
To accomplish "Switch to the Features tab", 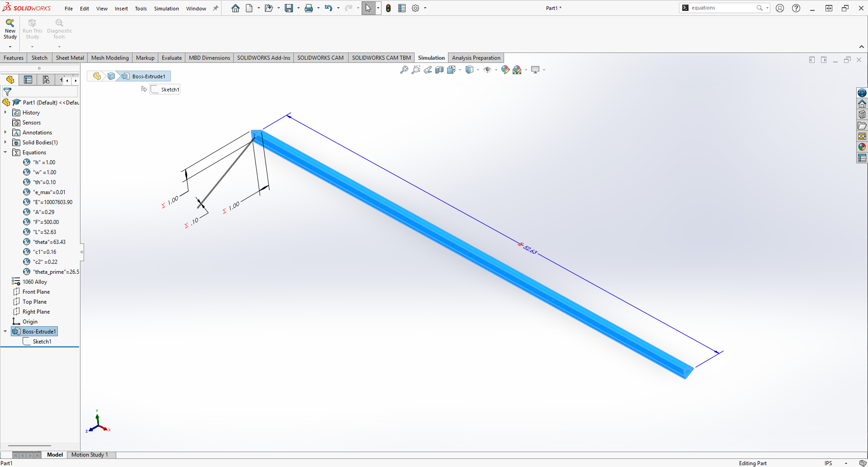I will (x=14, y=58).
